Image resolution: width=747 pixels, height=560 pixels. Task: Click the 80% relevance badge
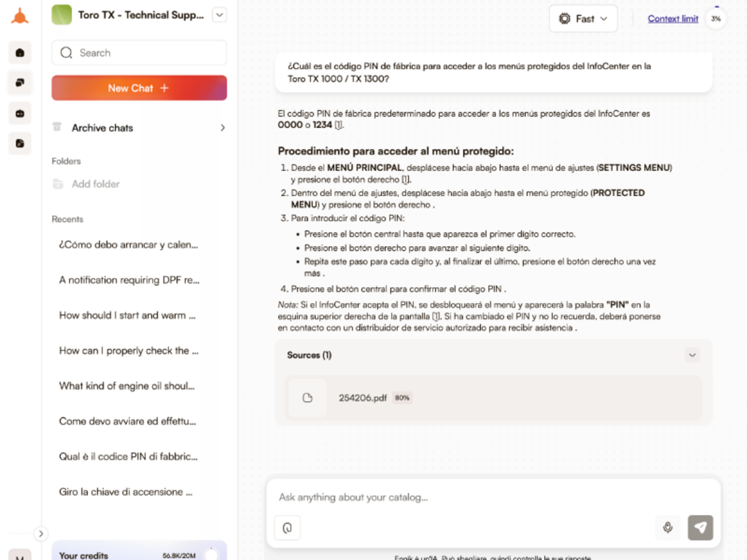coord(402,398)
